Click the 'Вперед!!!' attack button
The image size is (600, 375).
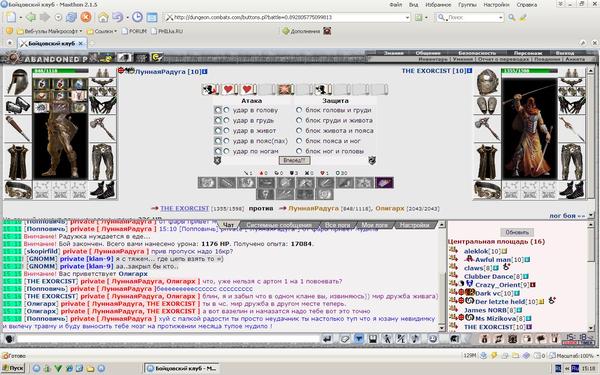click(294, 160)
